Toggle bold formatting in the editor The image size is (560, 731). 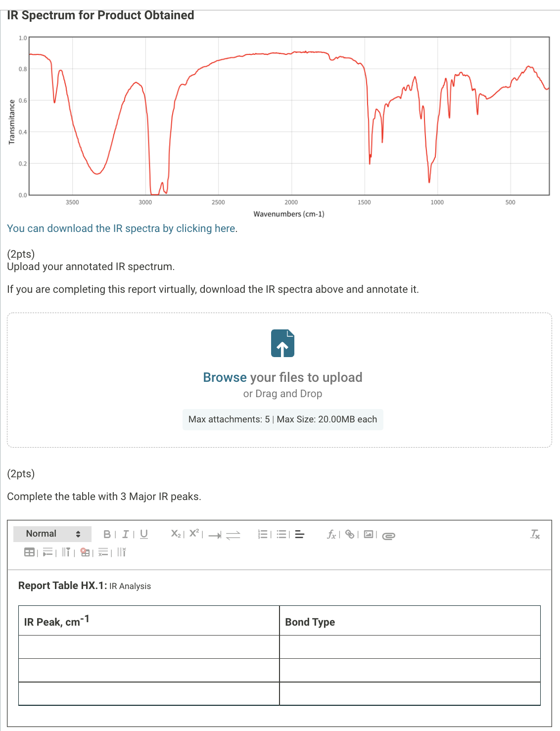point(107,534)
